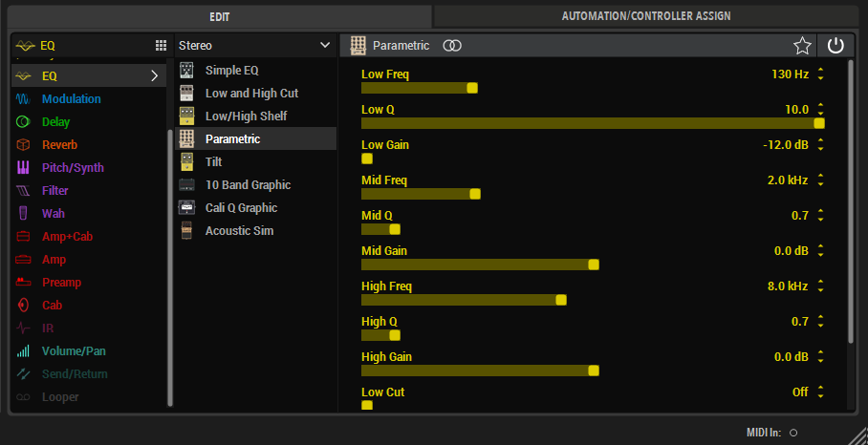Choose the Low/High Shelf model
The width and height of the screenshot is (868, 445).
coord(246,117)
